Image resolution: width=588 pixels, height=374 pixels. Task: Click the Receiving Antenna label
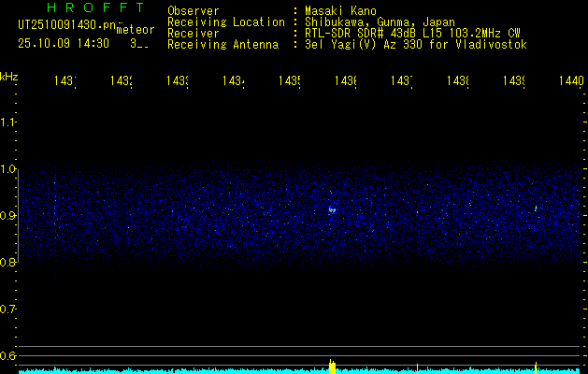[222, 45]
